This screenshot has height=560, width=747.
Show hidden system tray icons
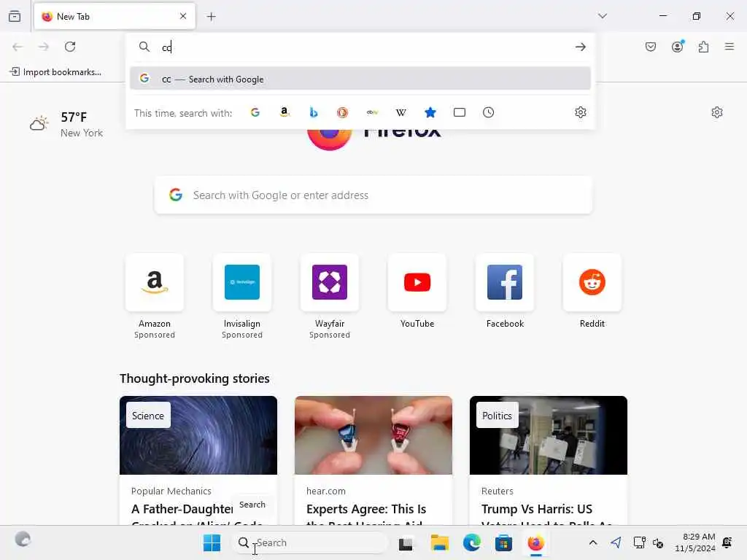pos(592,542)
